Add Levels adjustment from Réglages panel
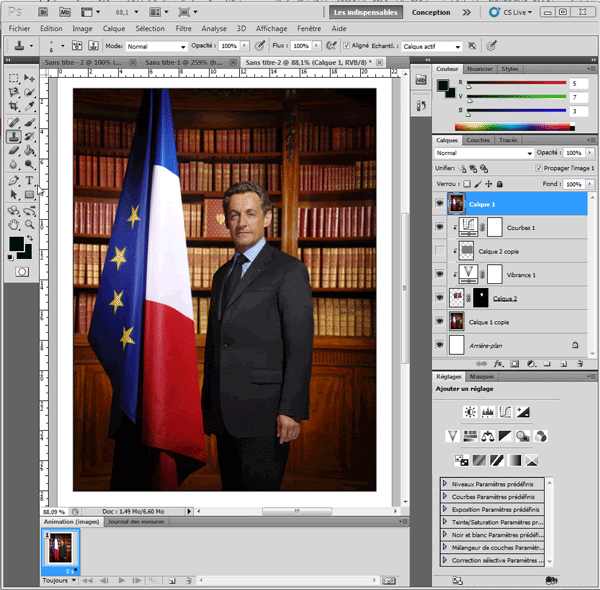 tap(488, 412)
